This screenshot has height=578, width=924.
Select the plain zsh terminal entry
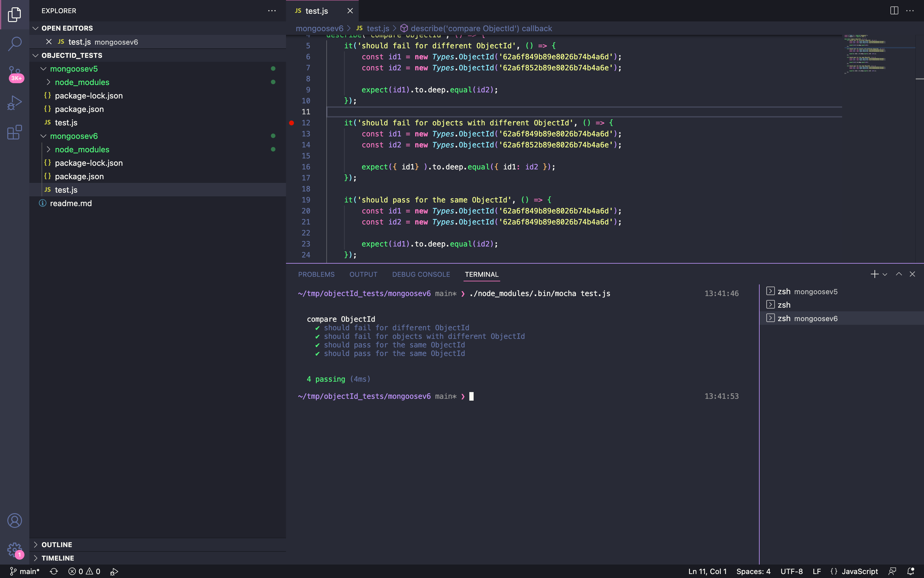click(x=842, y=305)
